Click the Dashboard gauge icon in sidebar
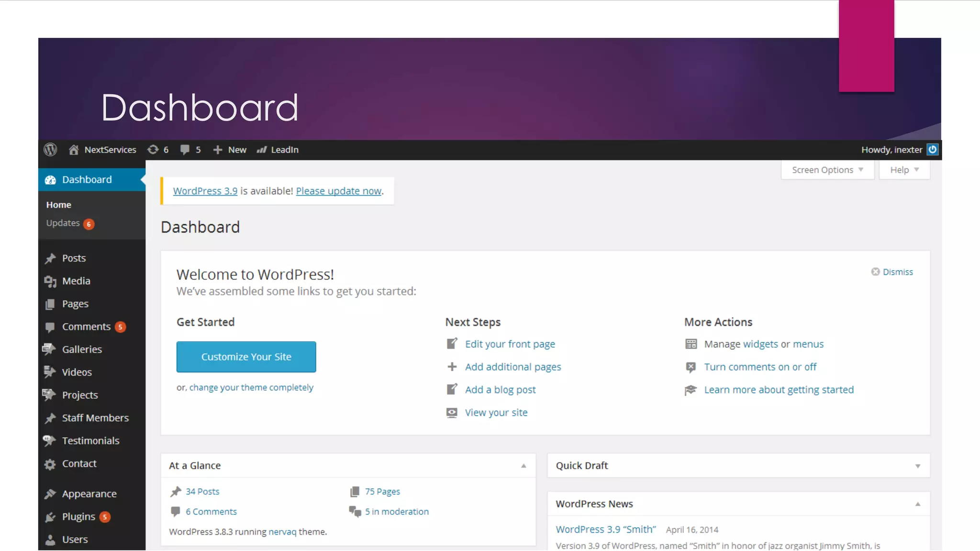 50,180
